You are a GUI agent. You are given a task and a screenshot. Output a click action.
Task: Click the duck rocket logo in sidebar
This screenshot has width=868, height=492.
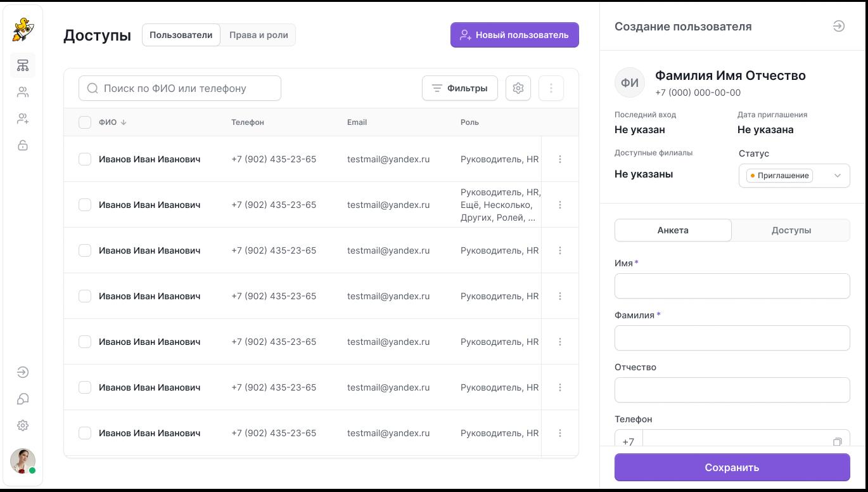[23, 29]
